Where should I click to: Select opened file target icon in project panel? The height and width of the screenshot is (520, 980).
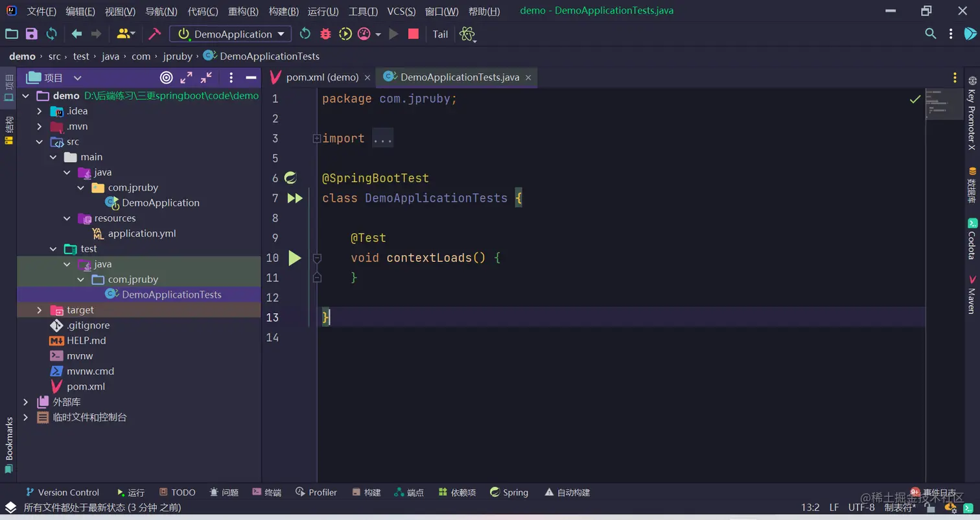[166, 78]
